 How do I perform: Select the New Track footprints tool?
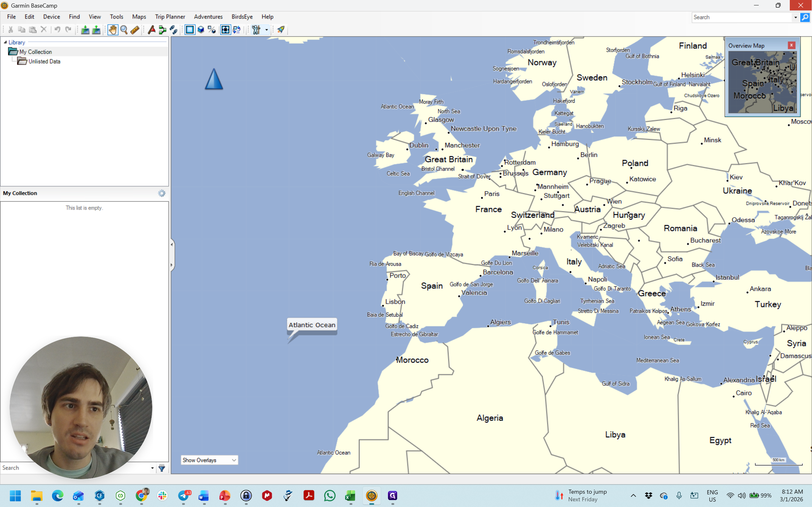(174, 30)
